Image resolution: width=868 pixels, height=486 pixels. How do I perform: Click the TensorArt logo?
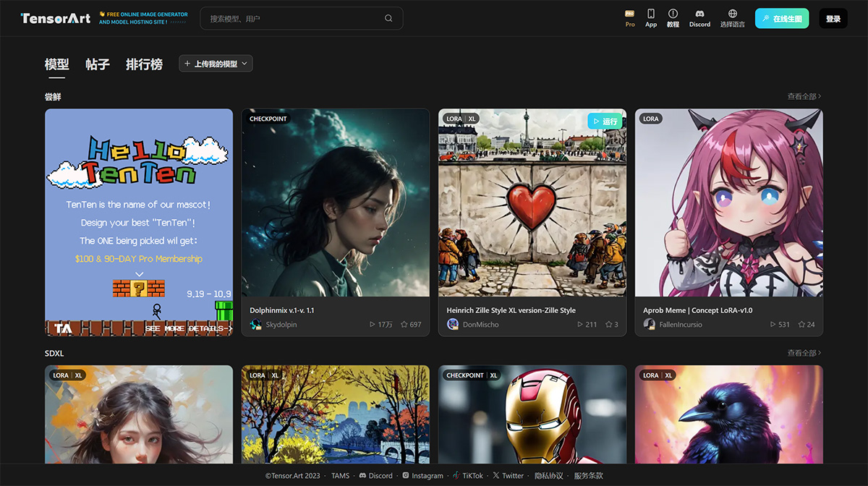(x=54, y=17)
